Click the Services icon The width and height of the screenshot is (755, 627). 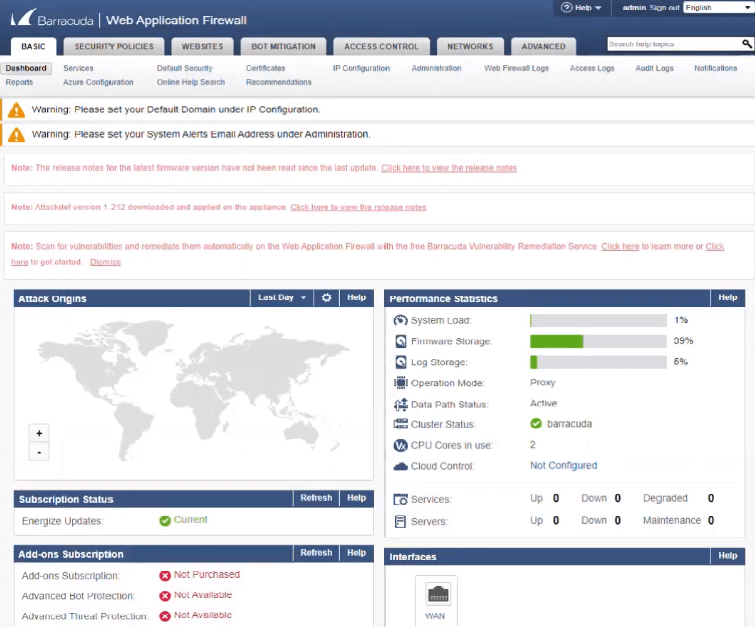(x=401, y=499)
